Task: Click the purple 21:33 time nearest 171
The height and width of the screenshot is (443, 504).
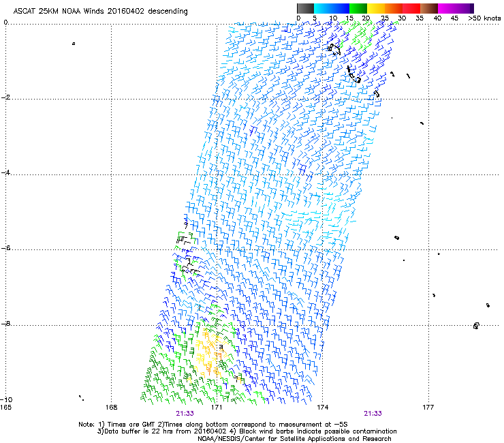Action: (x=185, y=414)
